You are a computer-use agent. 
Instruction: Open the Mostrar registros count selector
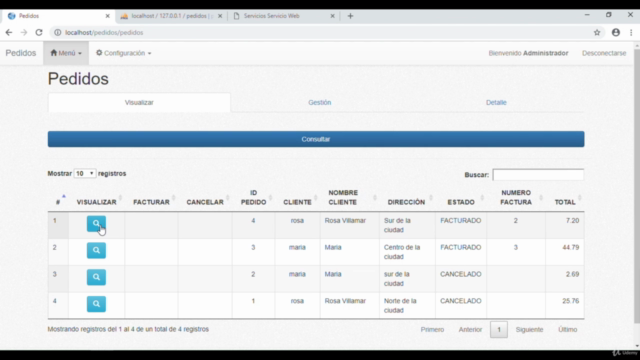point(85,173)
